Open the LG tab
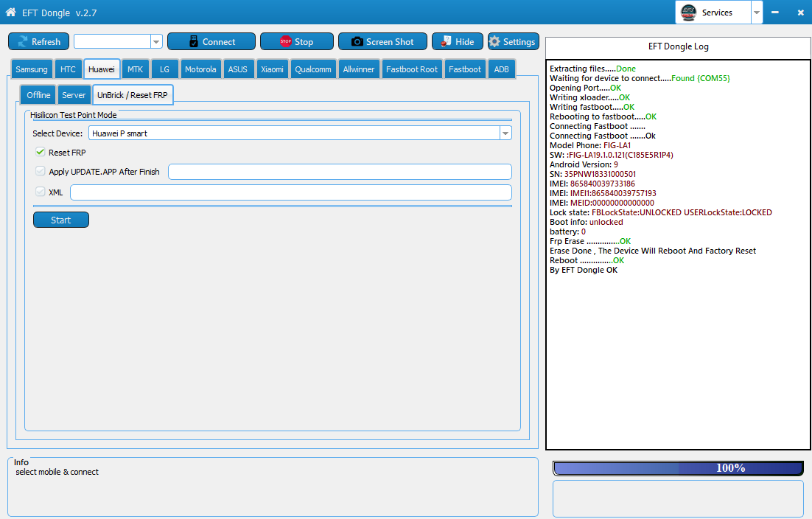 point(164,69)
